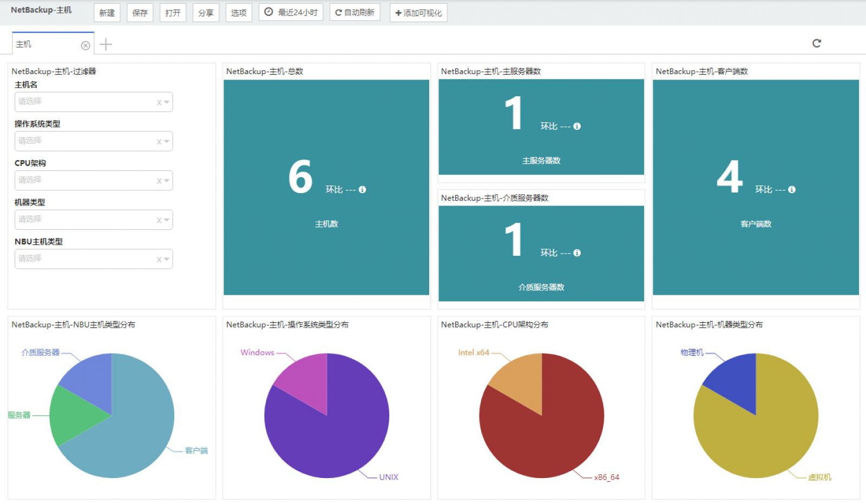Viewport: 866px width, 504px height.
Task: Click the NetBackup-主机-过滤器 panel title
Action: tap(54, 71)
